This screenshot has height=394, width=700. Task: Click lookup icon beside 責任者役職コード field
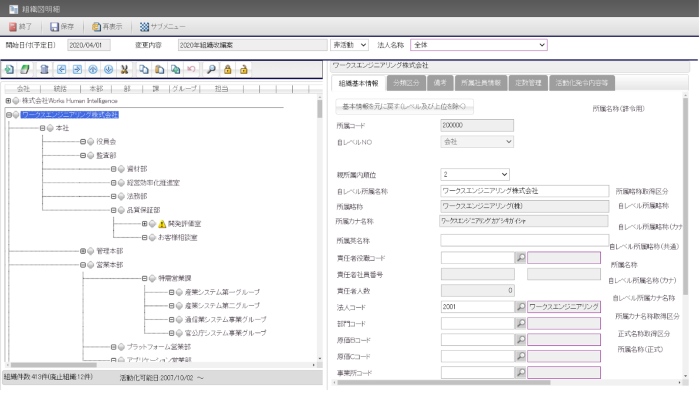521,257
